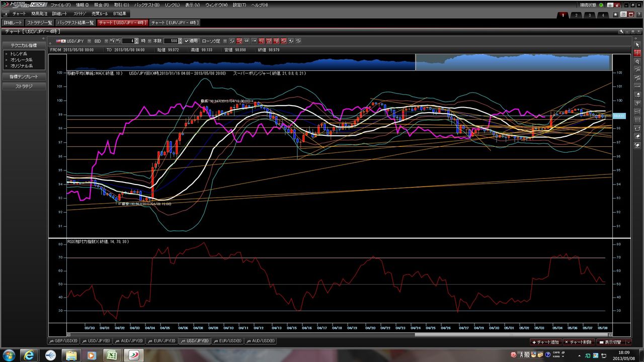Open Internet Explorer from the taskbar

pos(29,355)
